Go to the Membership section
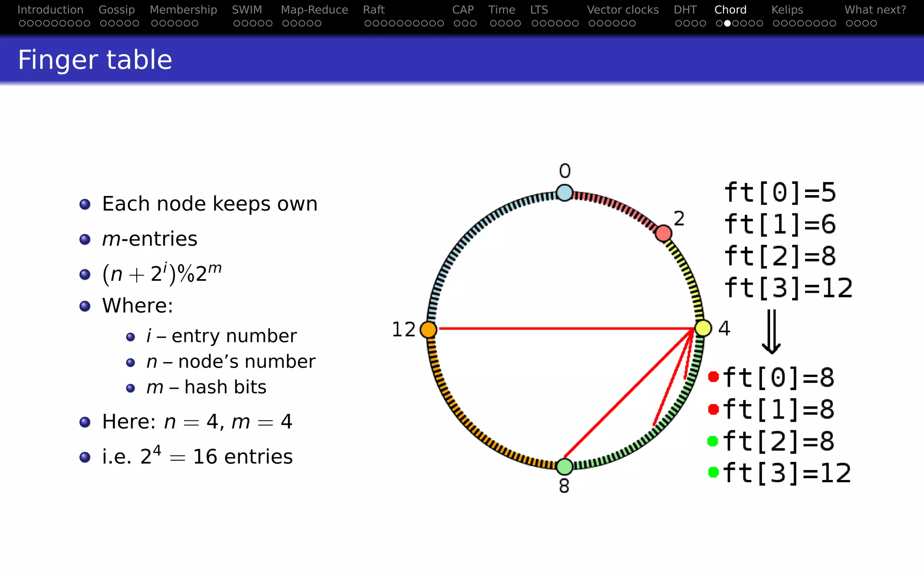Viewport: 924px width, 578px height. click(x=183, y=10)
